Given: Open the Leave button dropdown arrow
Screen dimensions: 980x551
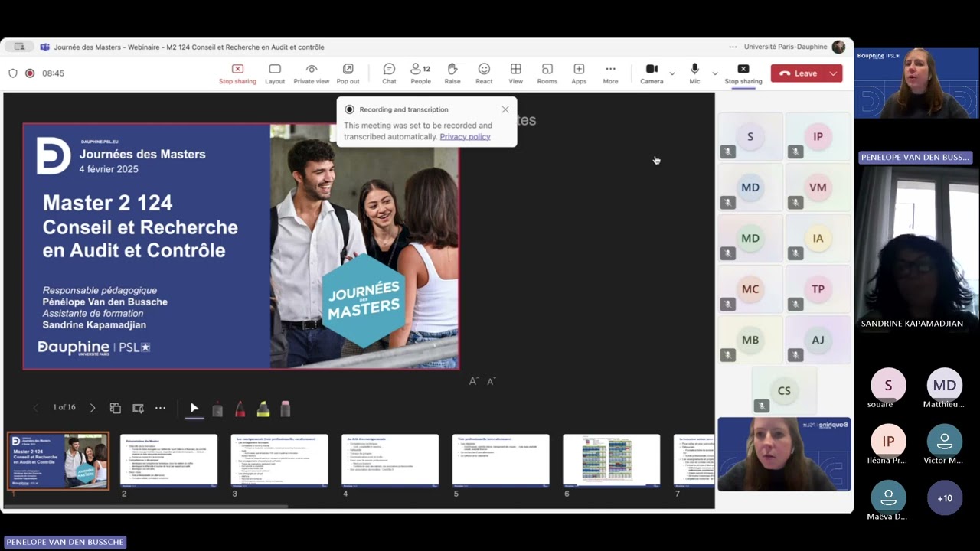Looking at the screenshot, I should tap(833, 73).
